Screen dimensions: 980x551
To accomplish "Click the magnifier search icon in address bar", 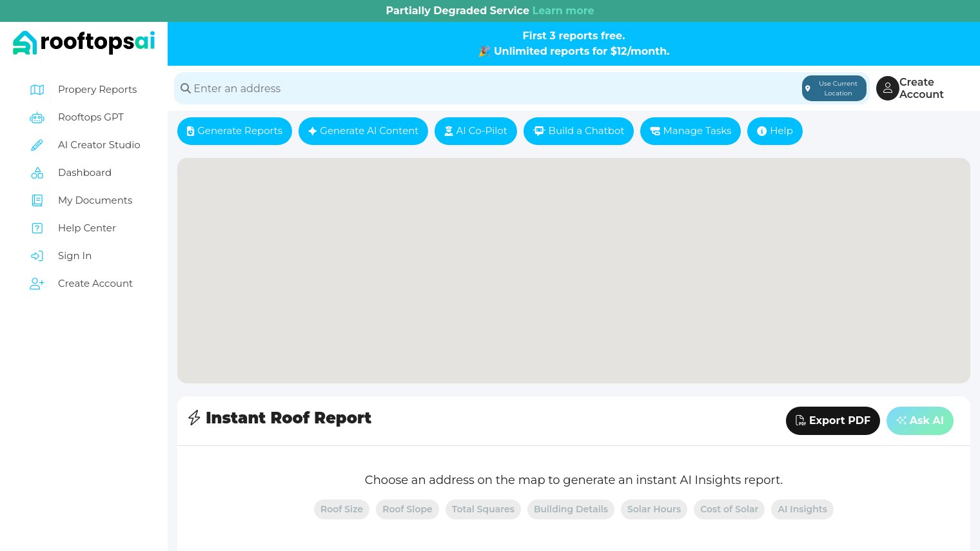I will coord(186,88).
